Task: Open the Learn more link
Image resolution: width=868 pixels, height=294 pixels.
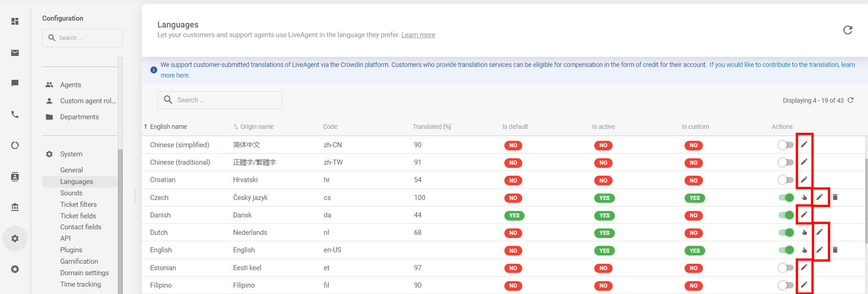Action: point(418,35)
